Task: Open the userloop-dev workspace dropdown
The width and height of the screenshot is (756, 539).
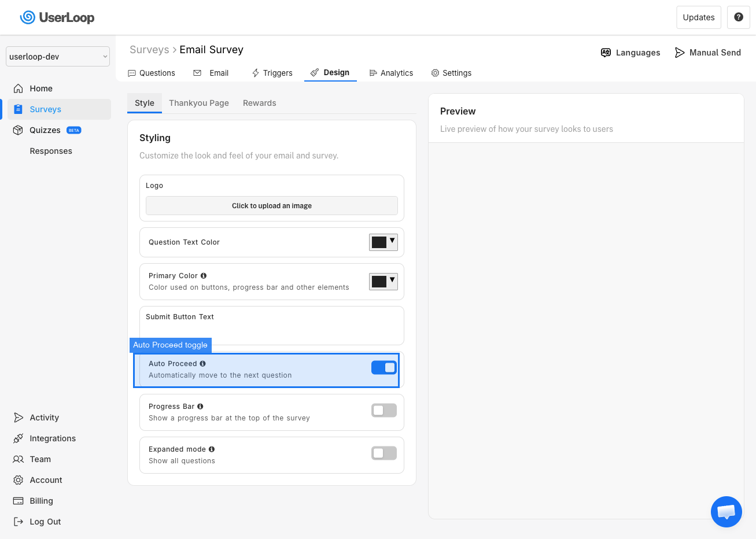Action: (x=58, y=56)
